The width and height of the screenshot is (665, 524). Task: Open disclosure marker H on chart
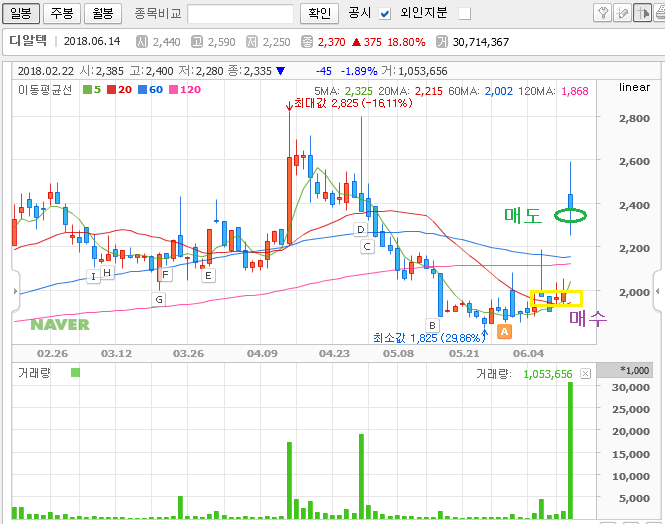click(x=107, y=272)
